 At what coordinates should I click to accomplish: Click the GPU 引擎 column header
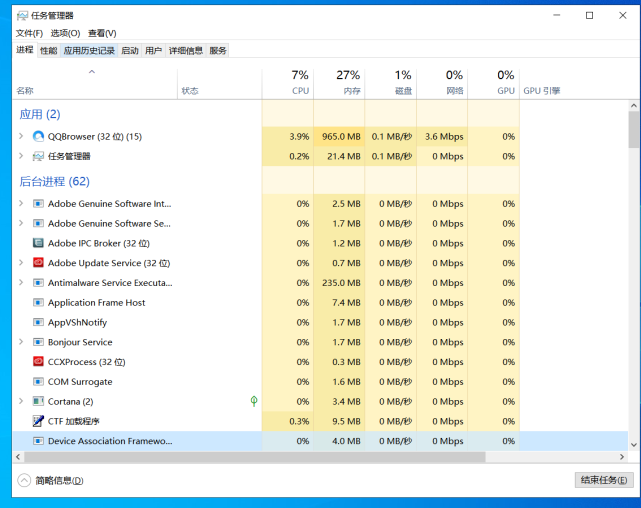[x=542, y=91]
